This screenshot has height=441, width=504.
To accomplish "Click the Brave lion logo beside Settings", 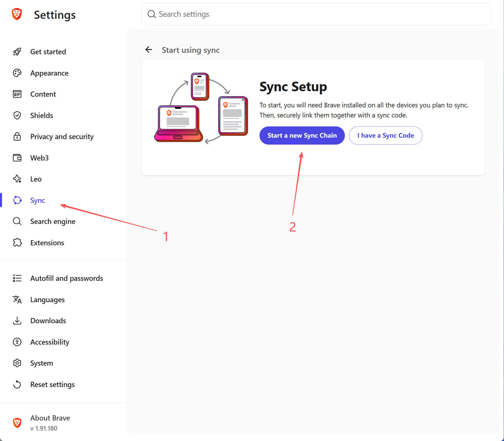I will tap(17, 14).
